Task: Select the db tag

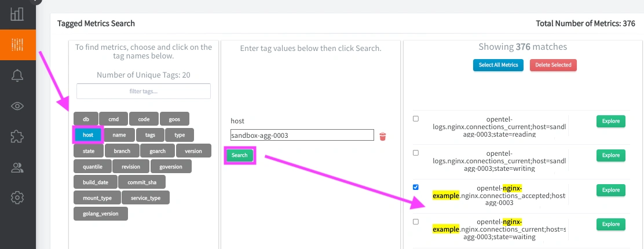Action: (x=86, y=119)
